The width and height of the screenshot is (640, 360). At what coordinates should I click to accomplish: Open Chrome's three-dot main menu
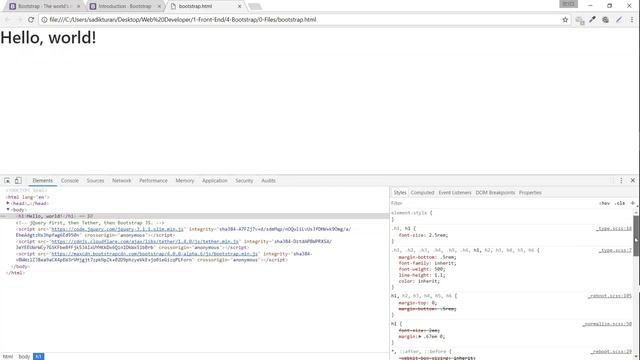point(632,20)
